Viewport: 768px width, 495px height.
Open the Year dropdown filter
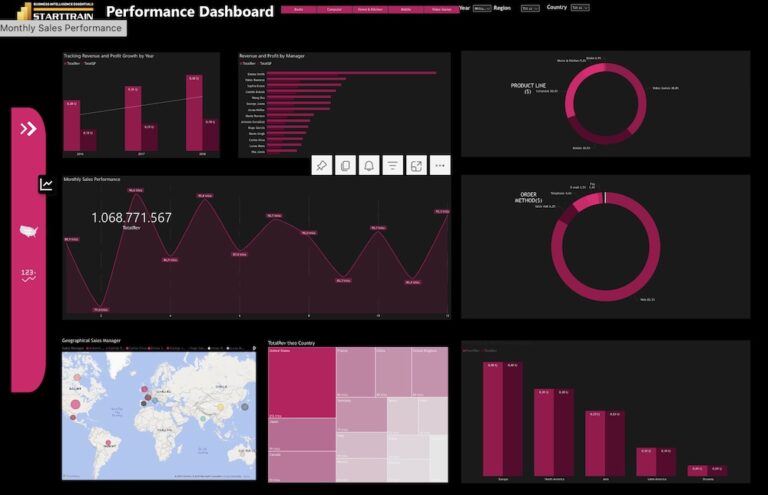480,8
